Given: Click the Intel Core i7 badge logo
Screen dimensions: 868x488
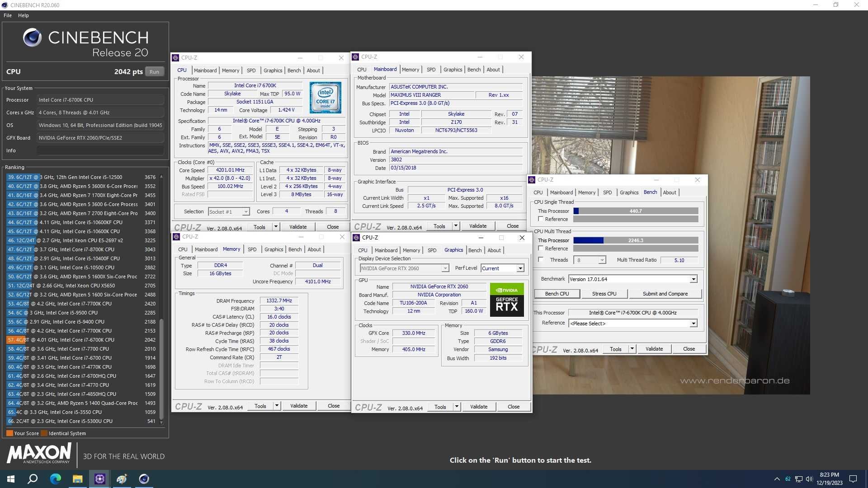Looking at the screenshot, I should point(325,97).
